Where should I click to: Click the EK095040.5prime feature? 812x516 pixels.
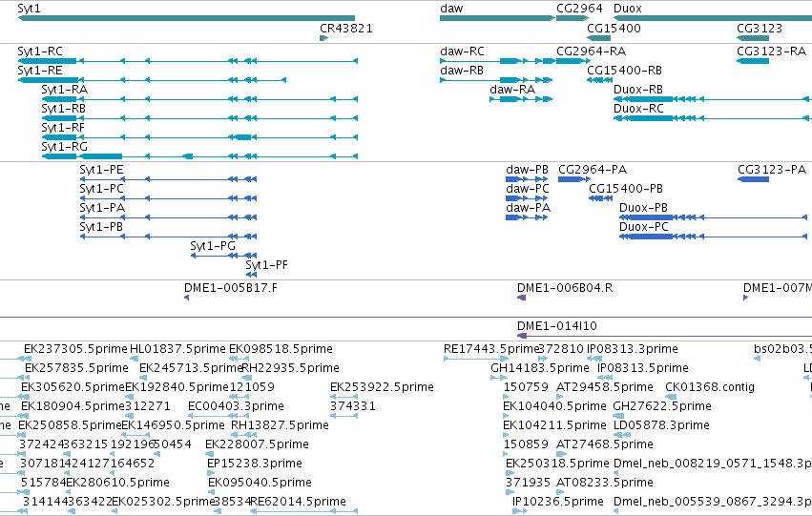(211, 492)
